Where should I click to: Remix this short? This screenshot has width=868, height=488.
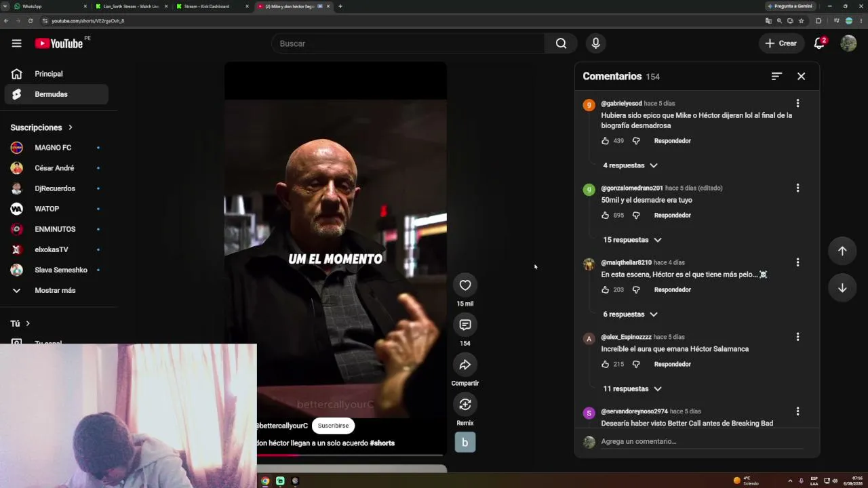(465, 405)
